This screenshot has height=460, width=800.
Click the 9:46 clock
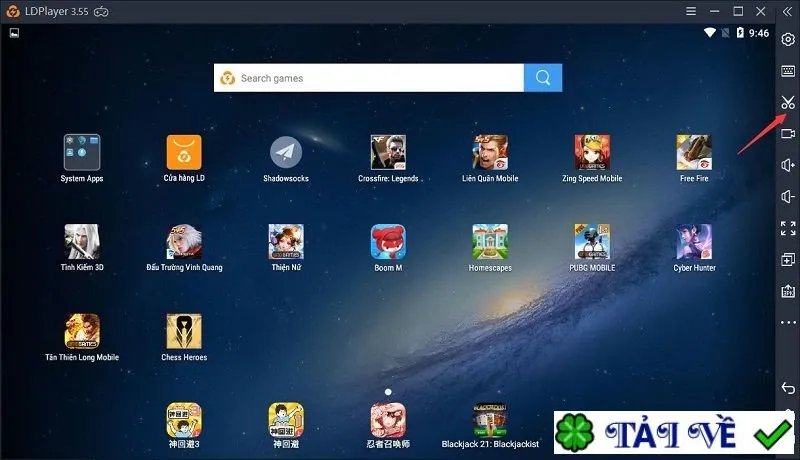click(x=759, y=33)
